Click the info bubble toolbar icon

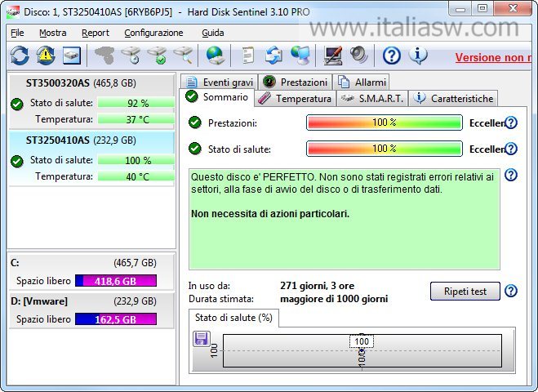[417, 56]
